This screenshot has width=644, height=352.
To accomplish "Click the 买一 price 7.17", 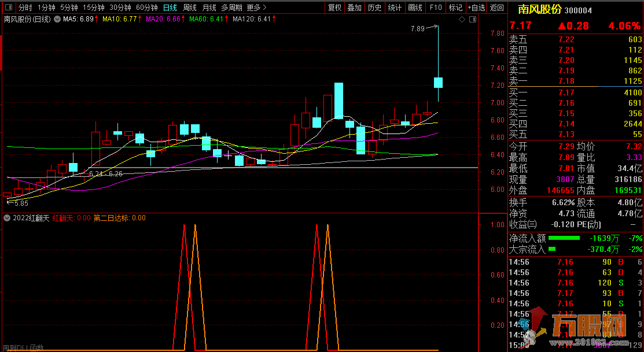I will [566, 92].
